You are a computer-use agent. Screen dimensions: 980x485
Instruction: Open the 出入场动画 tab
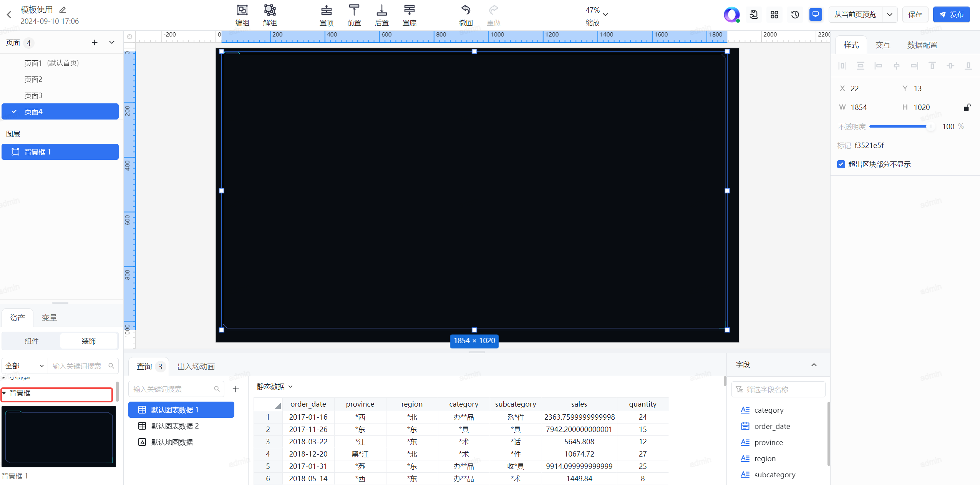pyautogui.click(x=196, y=367)
